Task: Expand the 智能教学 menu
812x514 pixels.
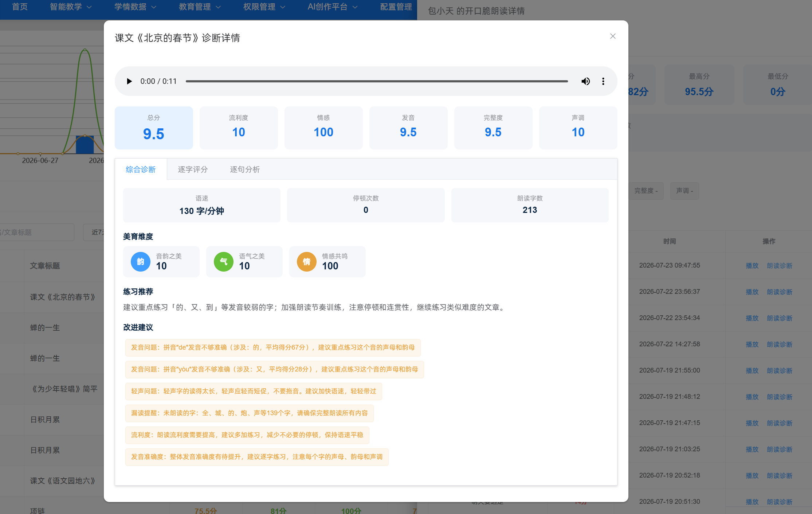Action: click(71, 7)
